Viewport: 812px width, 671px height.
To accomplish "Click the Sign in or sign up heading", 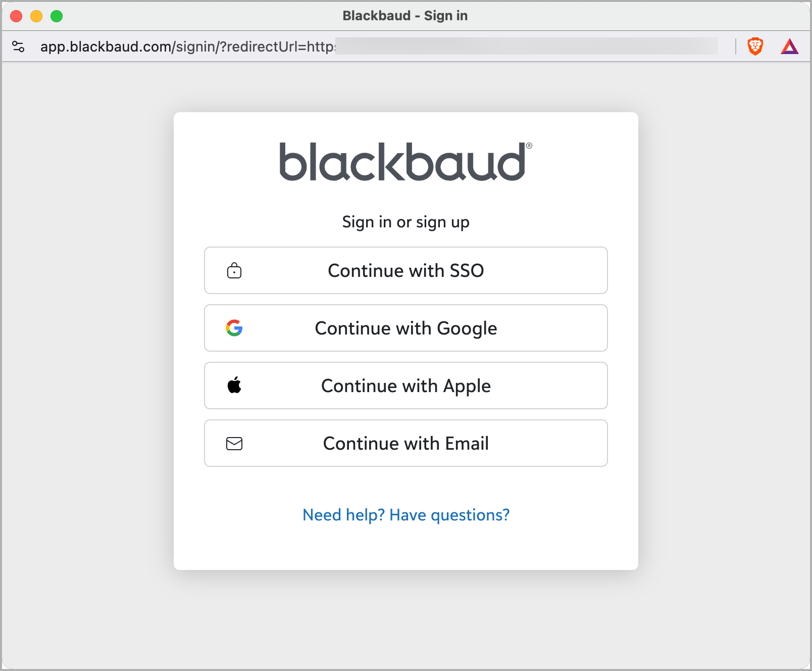I will coord(405,222).
